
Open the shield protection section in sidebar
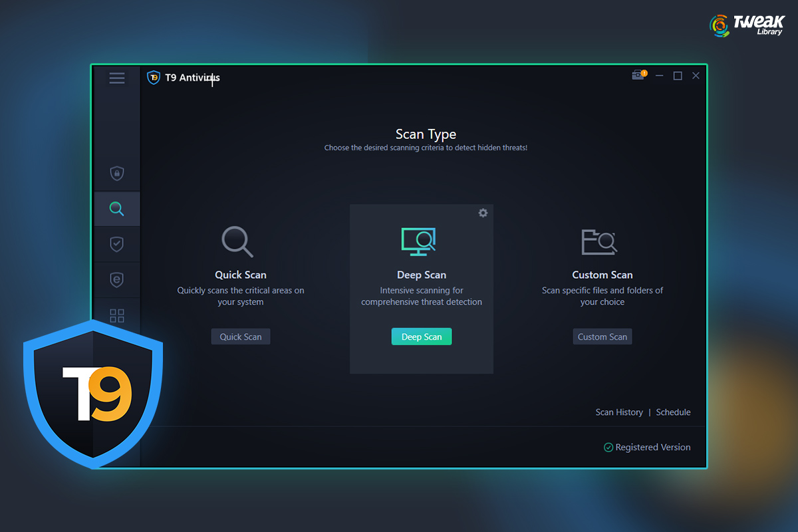[x=117, y=173]
